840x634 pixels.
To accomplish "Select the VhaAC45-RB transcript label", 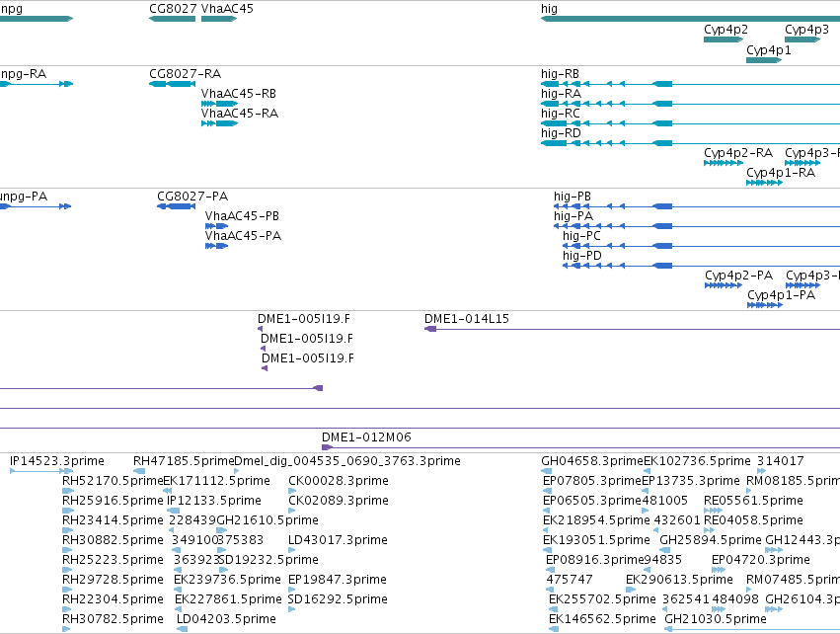I will [239, 94].
